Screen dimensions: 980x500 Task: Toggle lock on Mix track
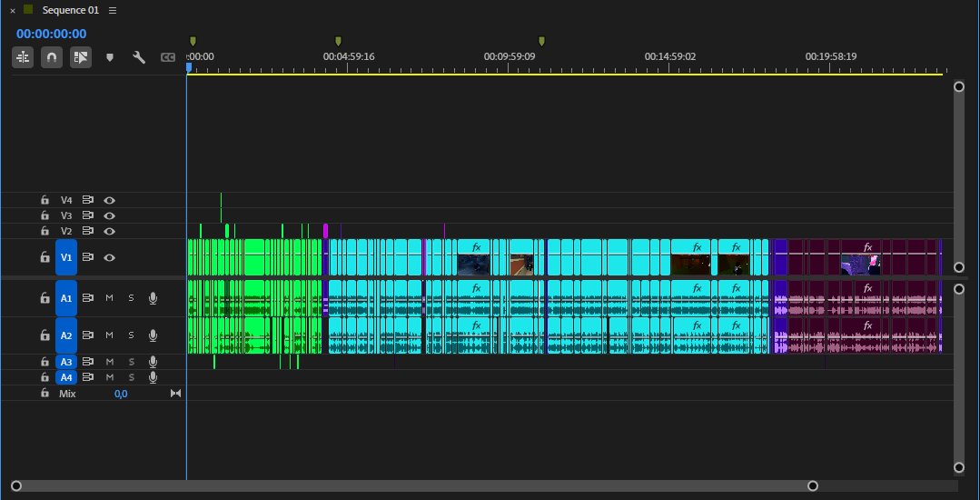(x=45, y=393)
